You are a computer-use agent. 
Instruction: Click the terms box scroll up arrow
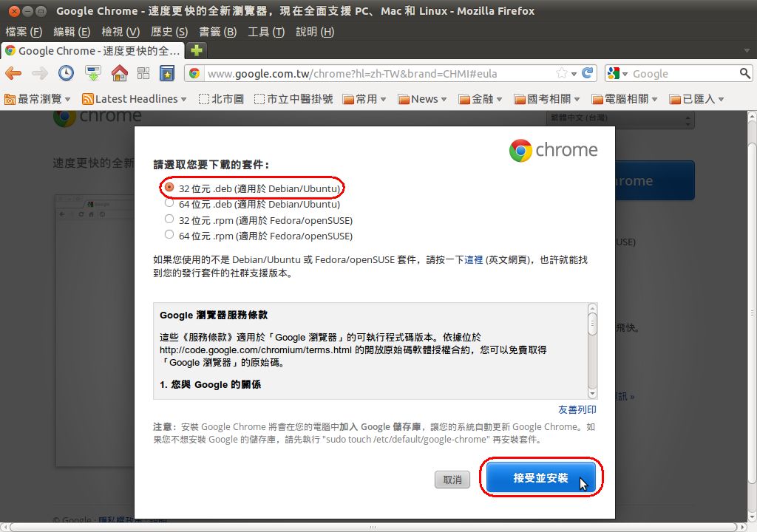click(x=592, y=308)
